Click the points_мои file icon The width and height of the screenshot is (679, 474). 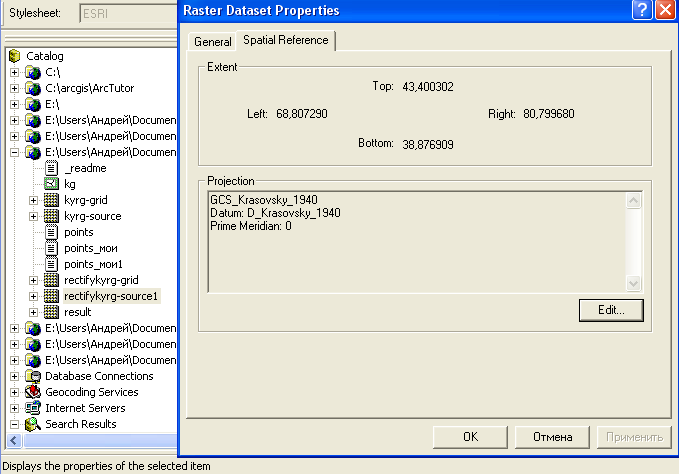[52, 248]
